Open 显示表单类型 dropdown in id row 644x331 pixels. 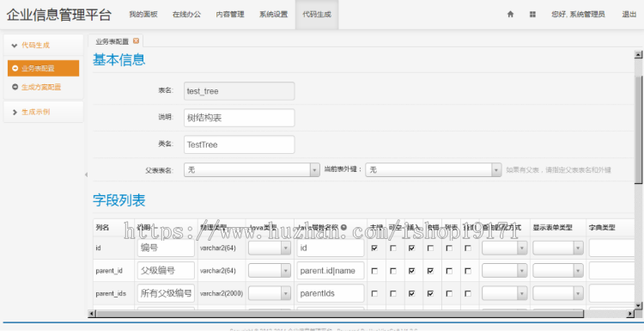(x=558, y=248)
